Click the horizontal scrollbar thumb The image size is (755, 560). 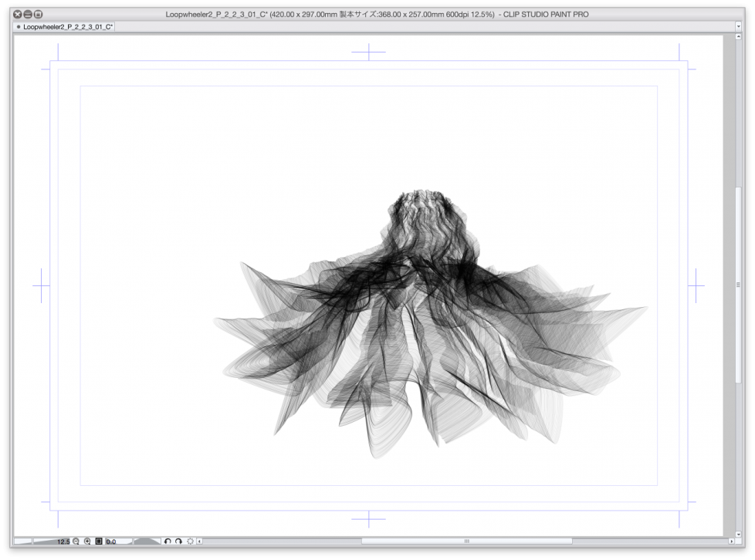466,541
